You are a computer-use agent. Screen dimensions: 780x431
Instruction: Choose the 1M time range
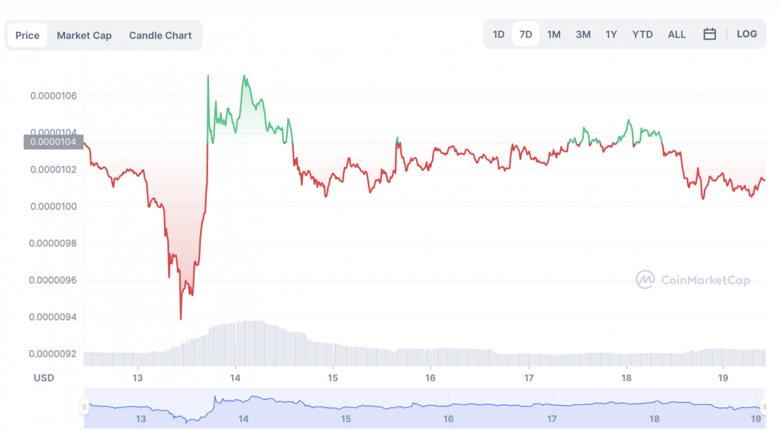[554, 34]
